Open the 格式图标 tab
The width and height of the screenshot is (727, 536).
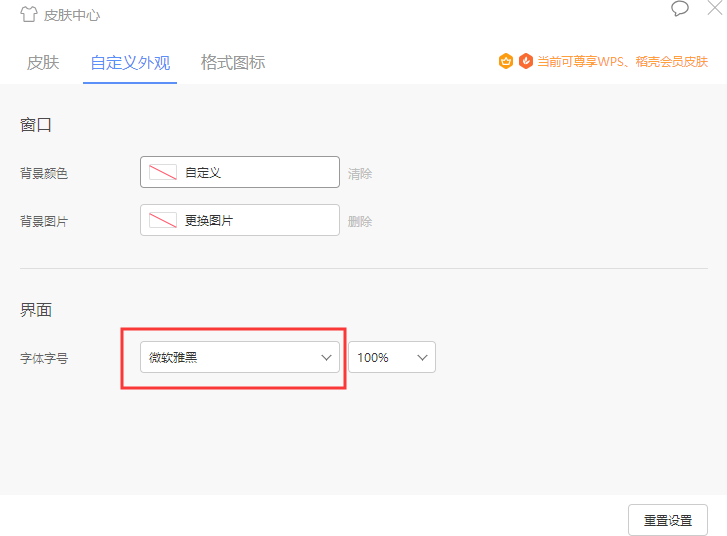pyautogui.click(x=233, y=63)
